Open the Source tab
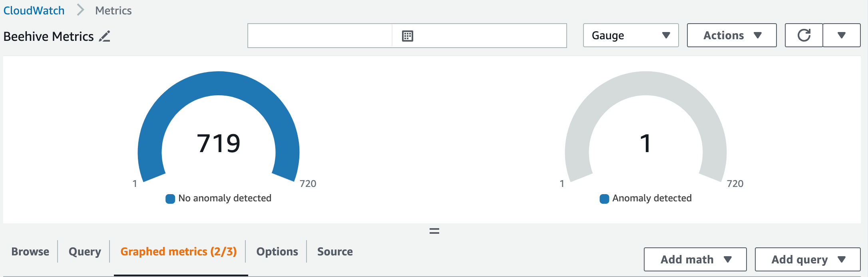Screen dimensions: 868x277 click(x=335, y=251)
